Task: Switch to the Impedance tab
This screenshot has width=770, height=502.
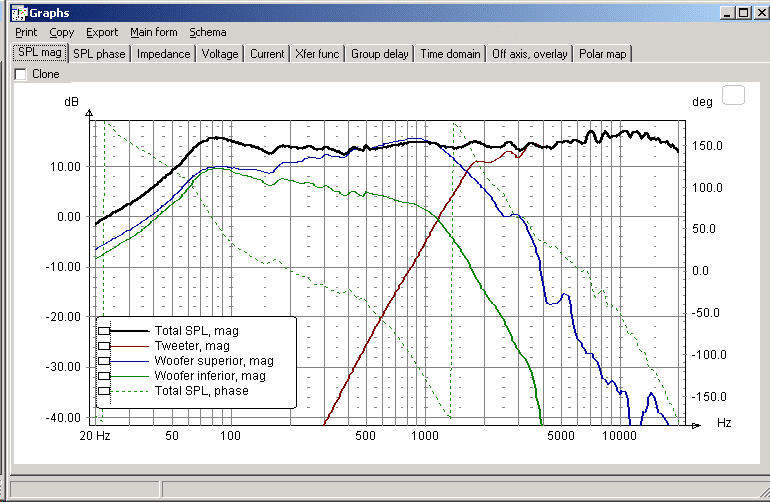Action: click(x=164, y=54)
